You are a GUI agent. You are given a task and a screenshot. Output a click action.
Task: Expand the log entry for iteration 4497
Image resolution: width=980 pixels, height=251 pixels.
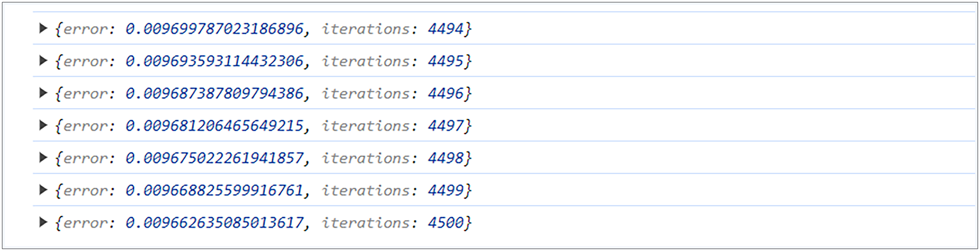(x=43, y=125)
